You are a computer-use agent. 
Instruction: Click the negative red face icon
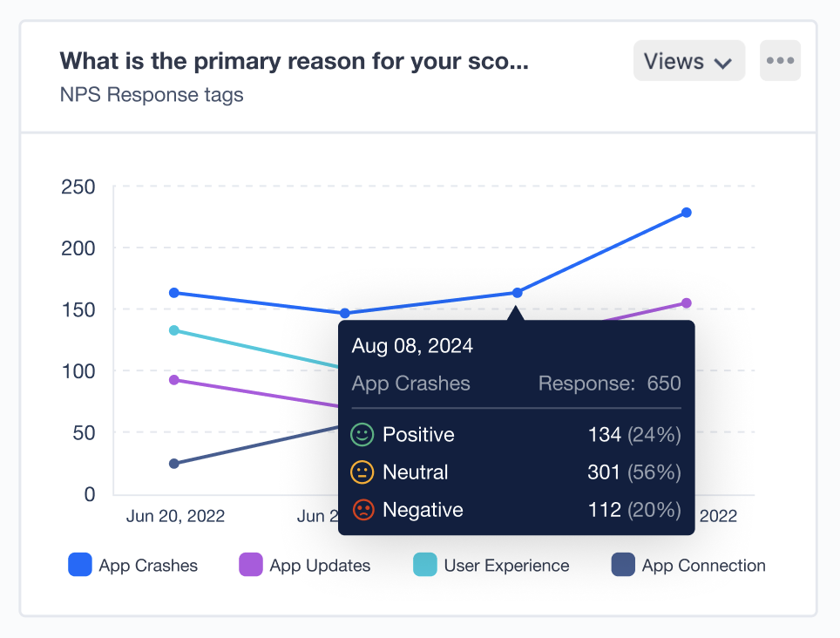click(362, 510)
